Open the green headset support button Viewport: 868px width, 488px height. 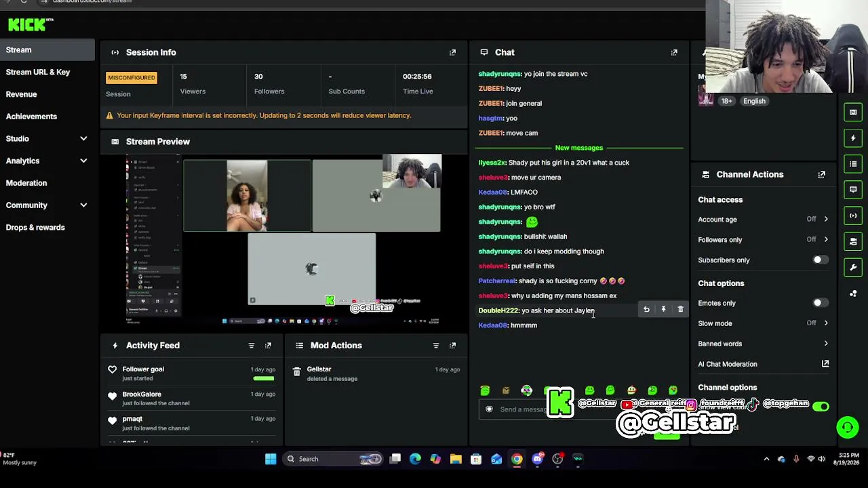[x=847, y=427]
